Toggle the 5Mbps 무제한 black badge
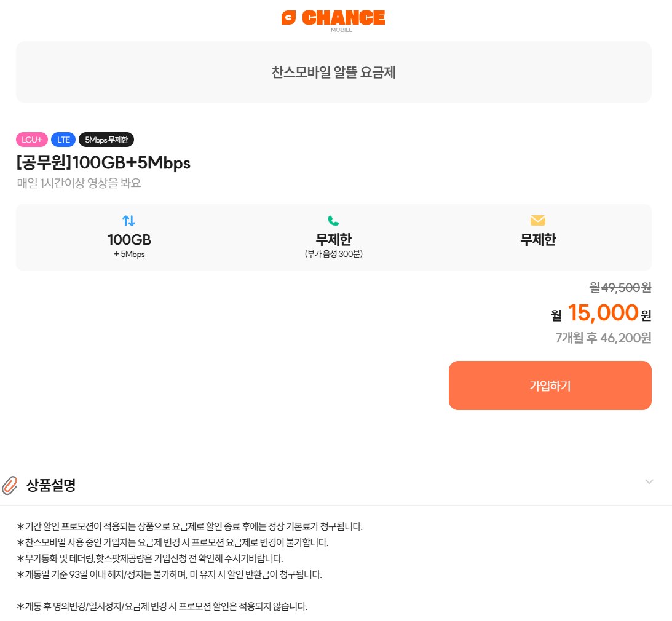This screenshot has width=672, height=621. (x=106, y=140)
